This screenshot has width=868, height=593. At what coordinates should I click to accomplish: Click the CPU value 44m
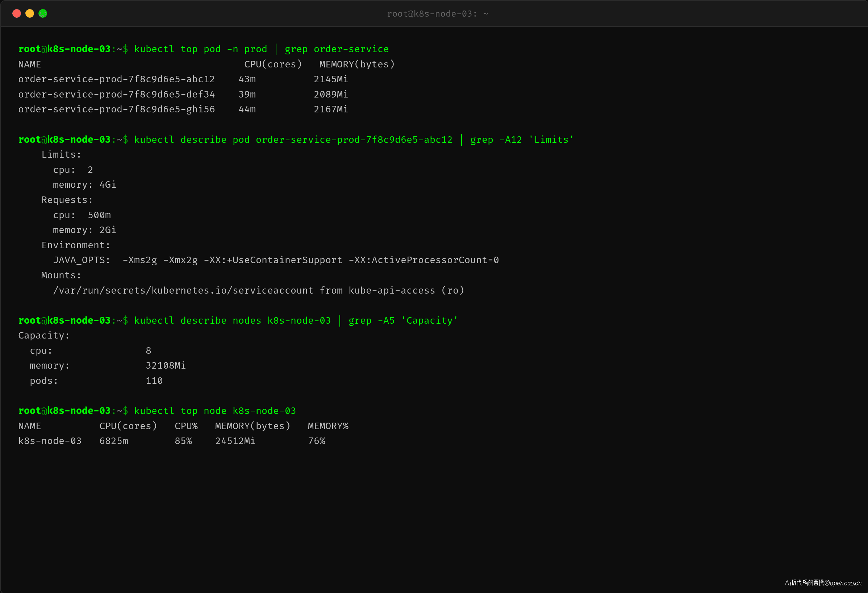pyautogui.click(x=247, y=109)
